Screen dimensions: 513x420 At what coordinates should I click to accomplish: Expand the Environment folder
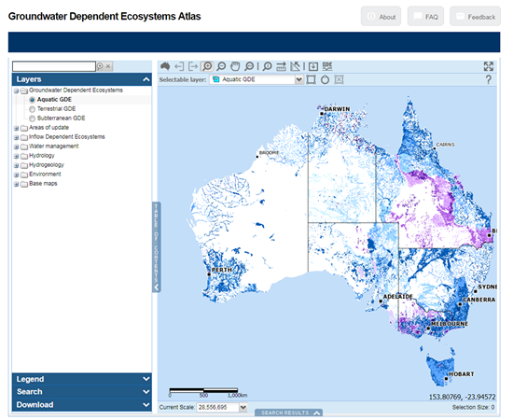pyautogui.click(x=16, y=175)
